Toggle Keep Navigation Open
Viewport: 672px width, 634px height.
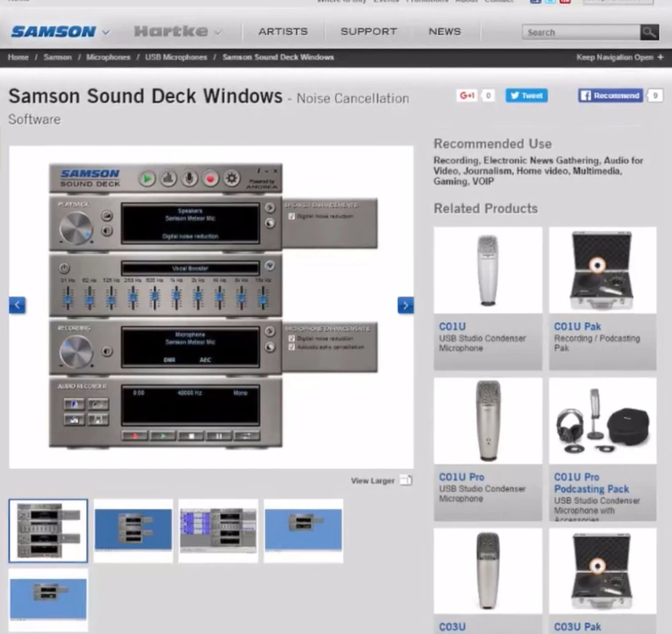(x=620, y=57)
